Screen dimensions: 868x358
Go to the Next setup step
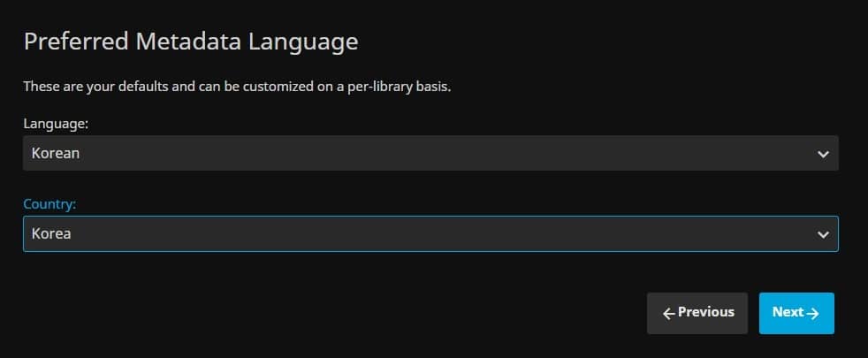click(x=796, y=313)
